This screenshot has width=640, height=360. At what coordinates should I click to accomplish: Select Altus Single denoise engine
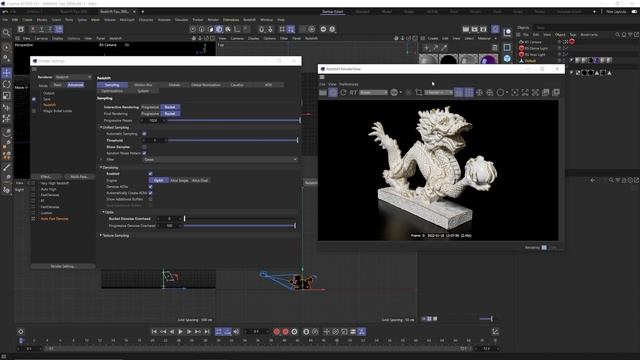(179, 180)
